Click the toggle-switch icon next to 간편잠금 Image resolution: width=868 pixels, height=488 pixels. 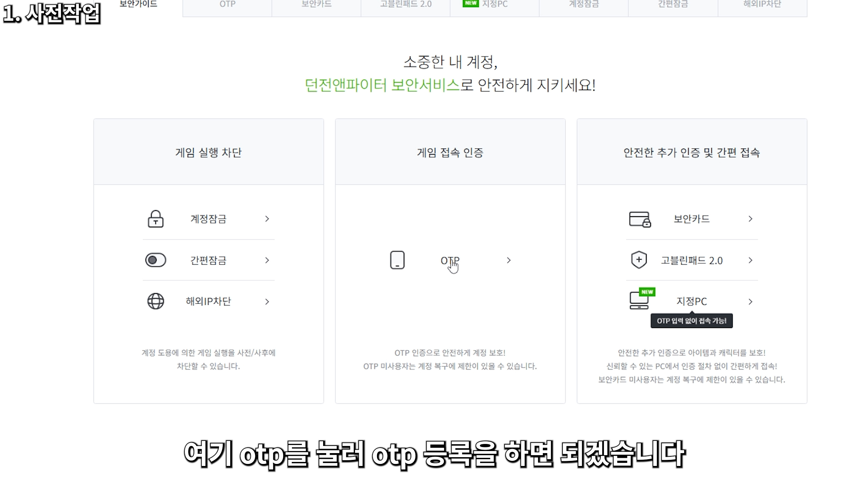pyautogui.click(x=156, y=260)
